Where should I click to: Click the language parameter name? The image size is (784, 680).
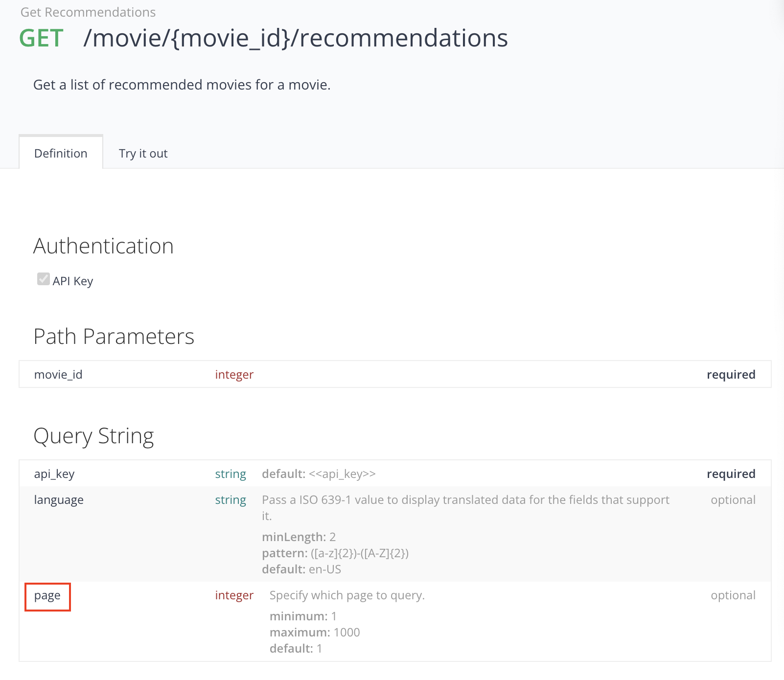pyautogui.click(x=59, y=500)
